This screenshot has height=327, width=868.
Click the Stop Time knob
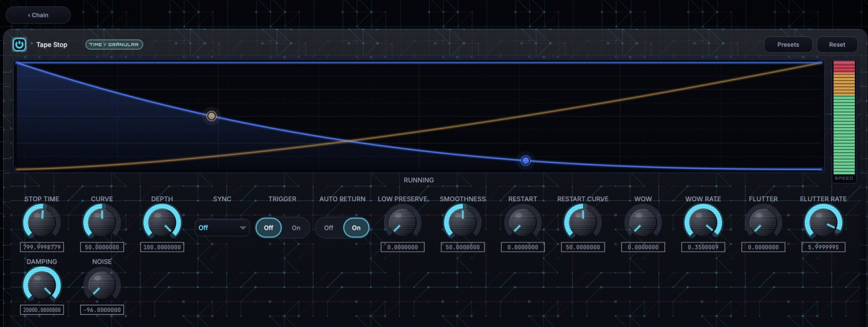point(42,222)
